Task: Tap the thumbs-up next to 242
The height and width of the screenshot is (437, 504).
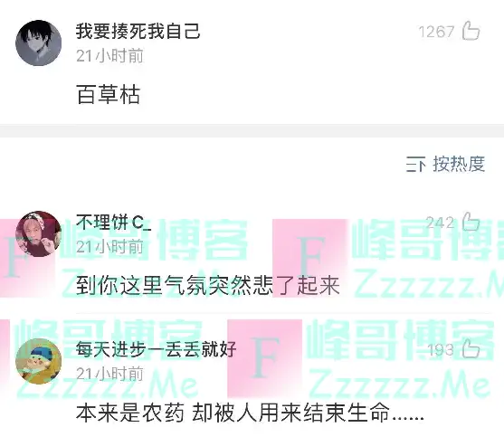Action: (471, 222)
